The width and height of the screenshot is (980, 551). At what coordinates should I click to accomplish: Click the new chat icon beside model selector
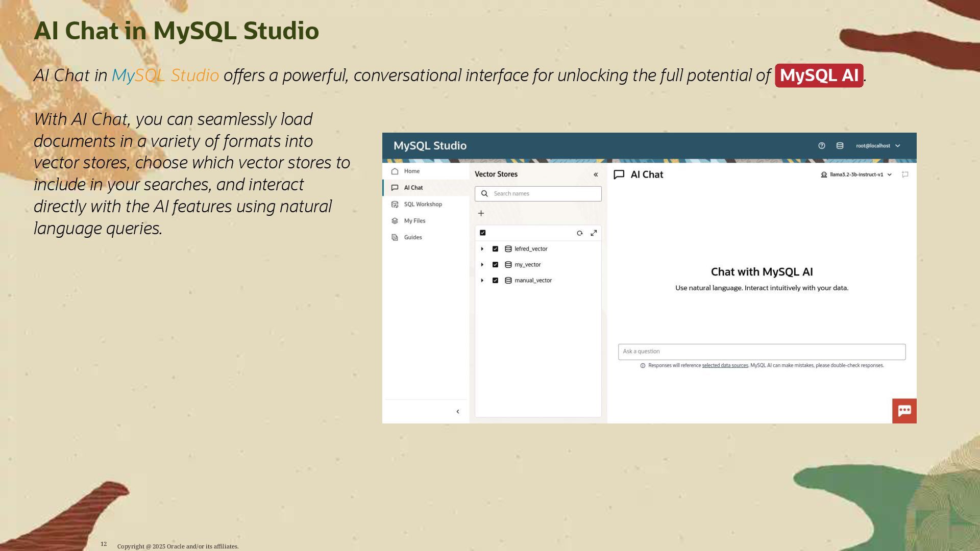point(905,174)
